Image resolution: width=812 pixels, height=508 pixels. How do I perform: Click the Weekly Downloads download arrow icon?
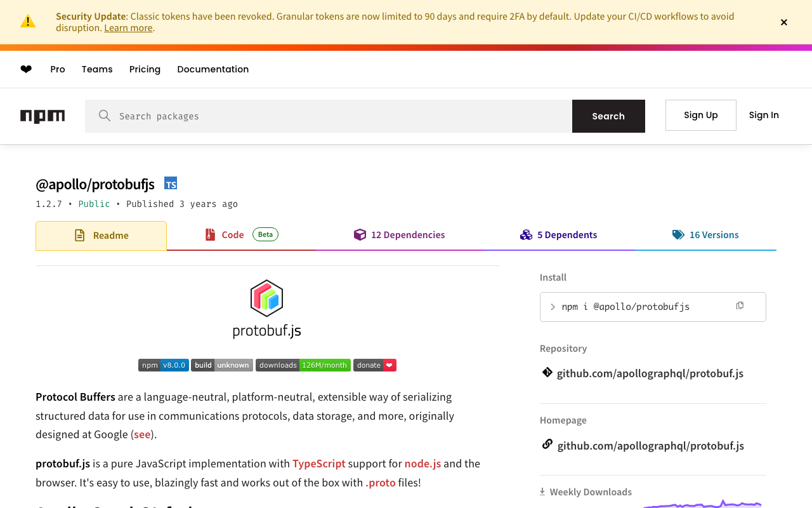[542, 491]
